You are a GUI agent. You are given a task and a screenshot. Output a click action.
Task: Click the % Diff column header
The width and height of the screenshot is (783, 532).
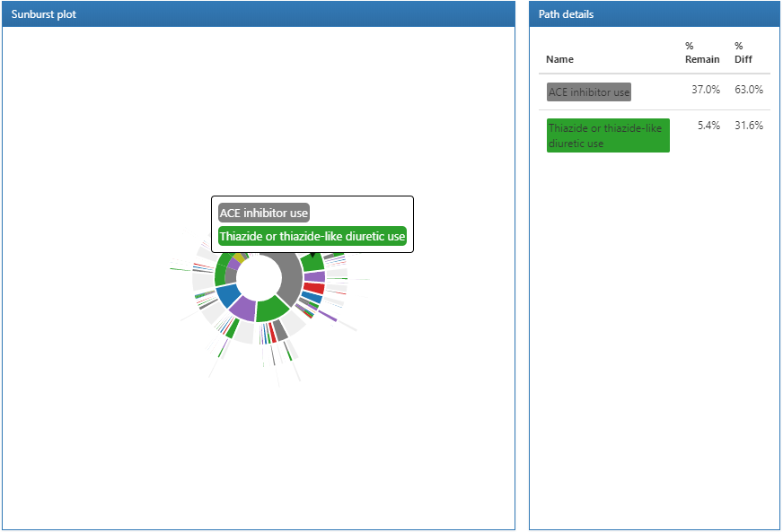pyautogui.click(x=743, y=52)
